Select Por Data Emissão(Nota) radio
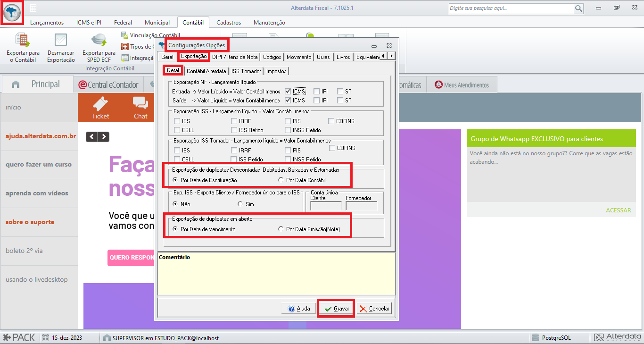644x344 pixels. [x=281, y=229]
